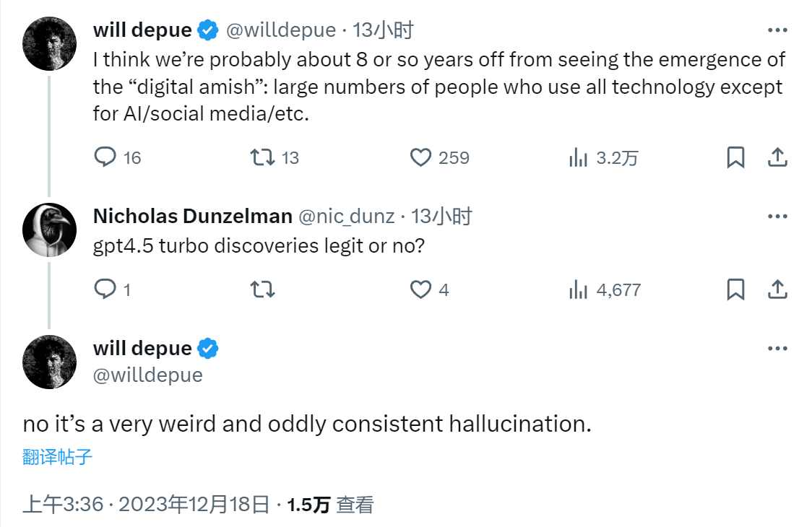Click 翻译帖子 to translate the post

coord(58,457)
